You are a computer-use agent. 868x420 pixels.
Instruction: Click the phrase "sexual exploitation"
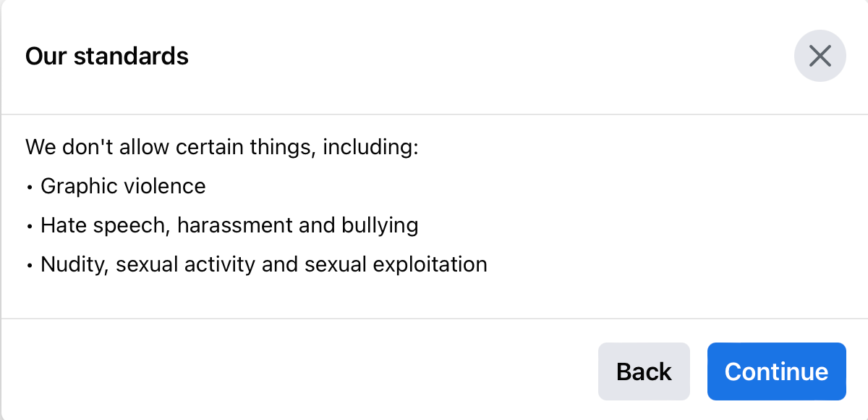pyautogui.click(x=396, y=264)
